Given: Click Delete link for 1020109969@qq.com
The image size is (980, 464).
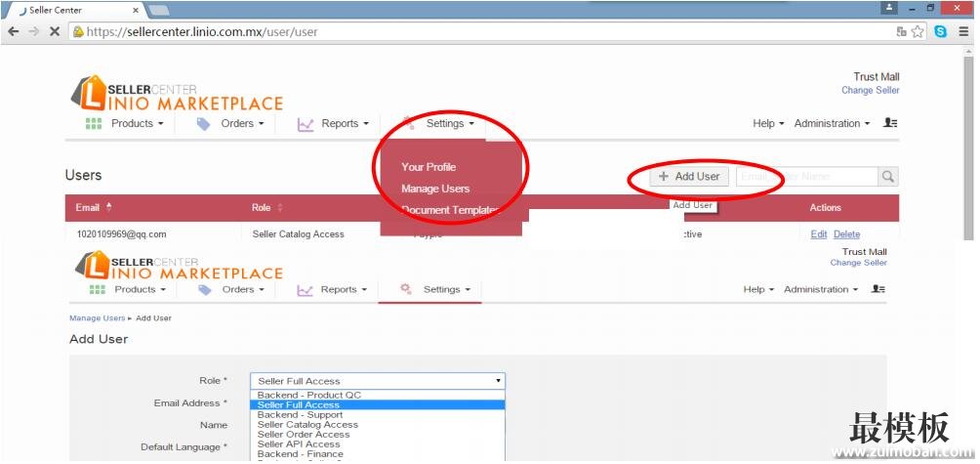Looking at the screenshot, I should point(847,233).
